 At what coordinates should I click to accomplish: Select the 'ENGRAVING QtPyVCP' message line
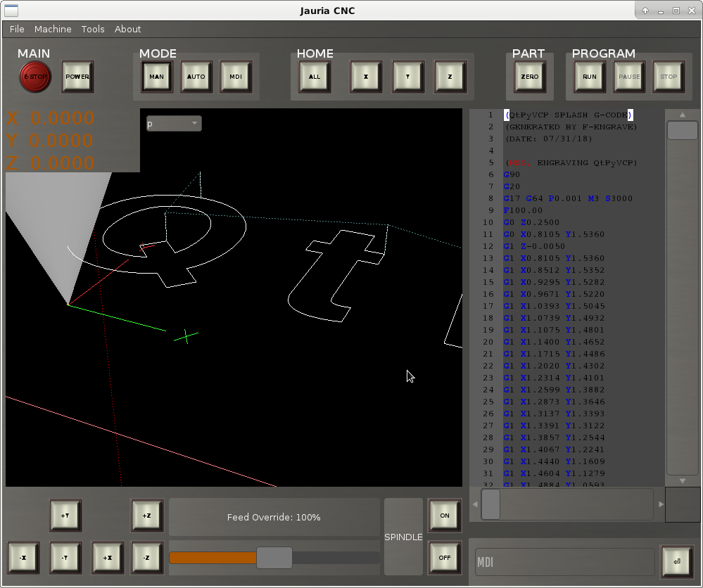point(571,162)
